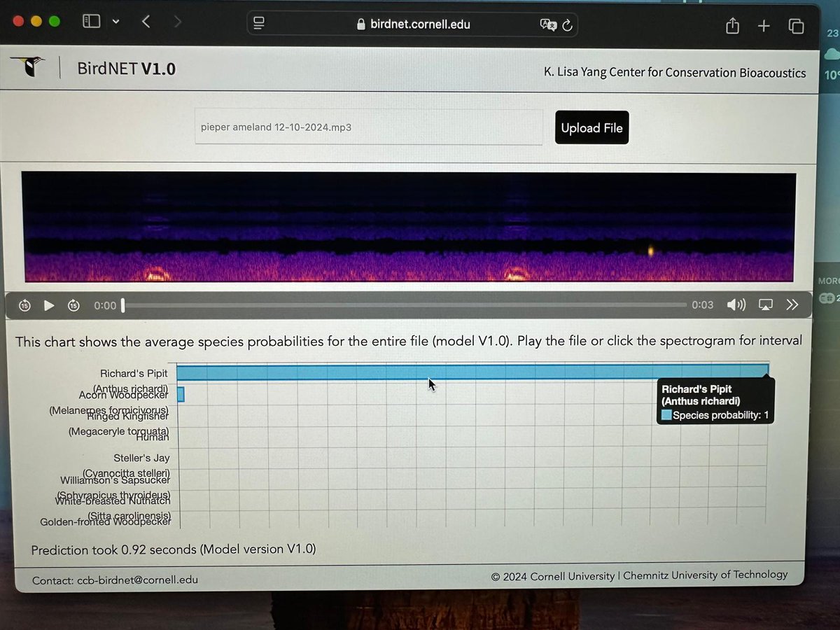840x630 pixels.
Task: Click the Species probability: 1 tooltip
Action: 715,401
